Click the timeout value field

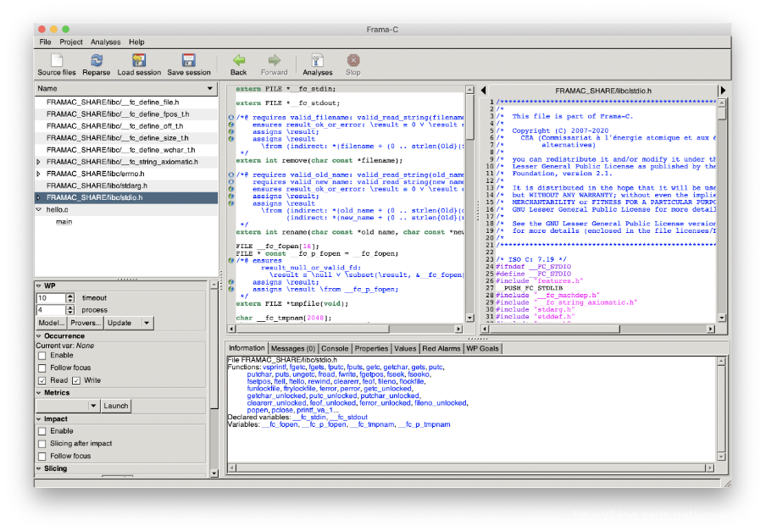tap(51, 298)
